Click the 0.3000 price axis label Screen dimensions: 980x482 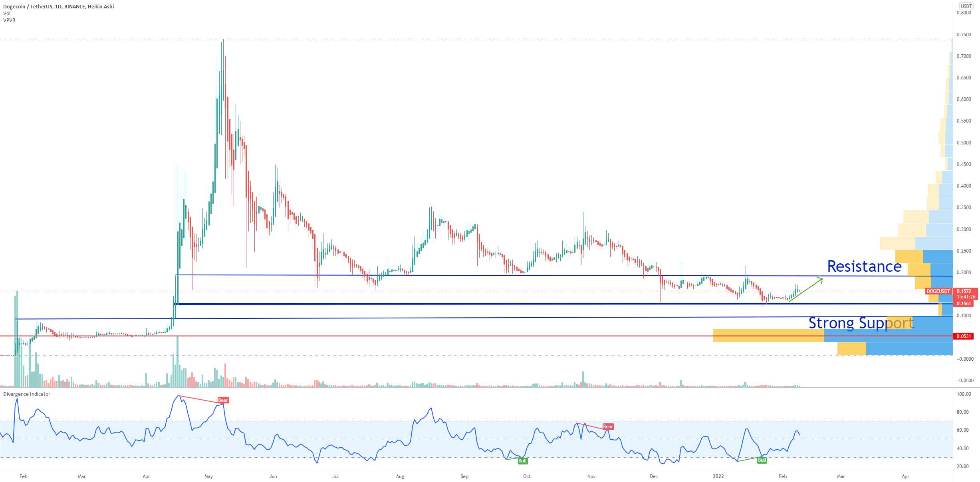click(x=964, y=229)
